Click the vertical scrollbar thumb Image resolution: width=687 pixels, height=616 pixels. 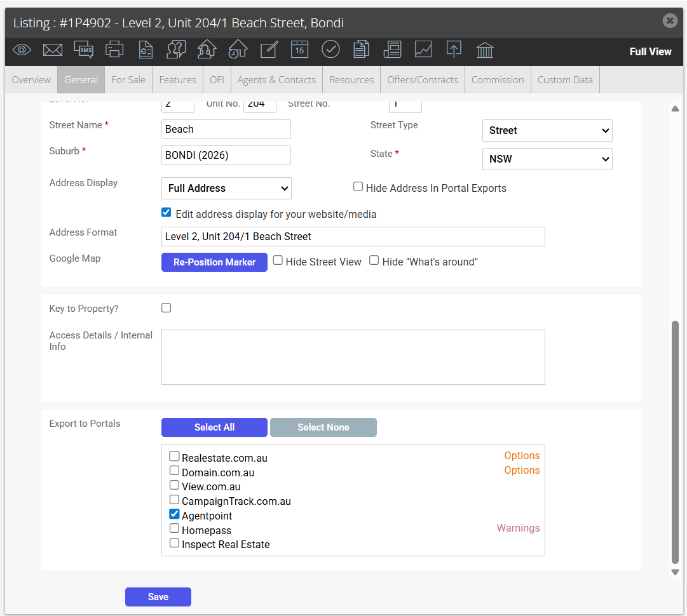coord(675,442)
